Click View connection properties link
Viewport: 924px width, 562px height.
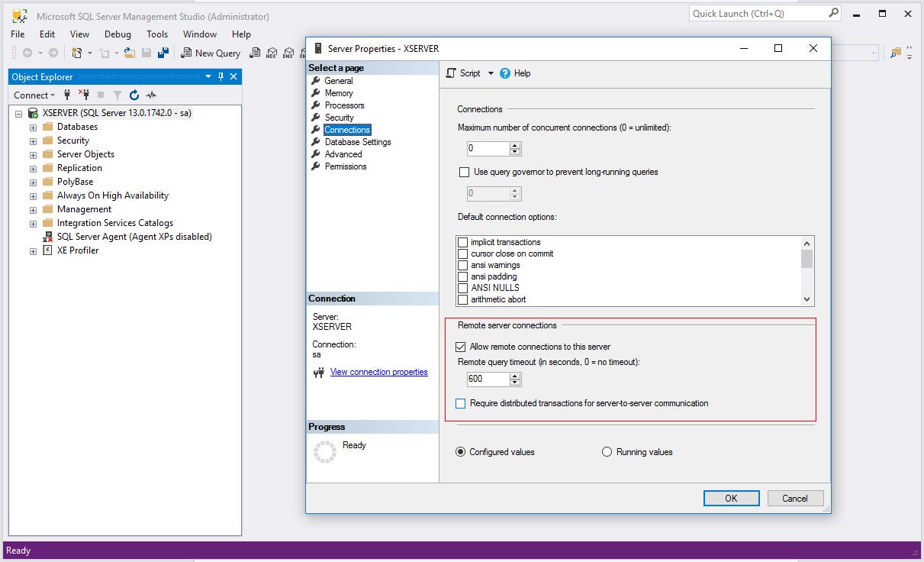378,372
